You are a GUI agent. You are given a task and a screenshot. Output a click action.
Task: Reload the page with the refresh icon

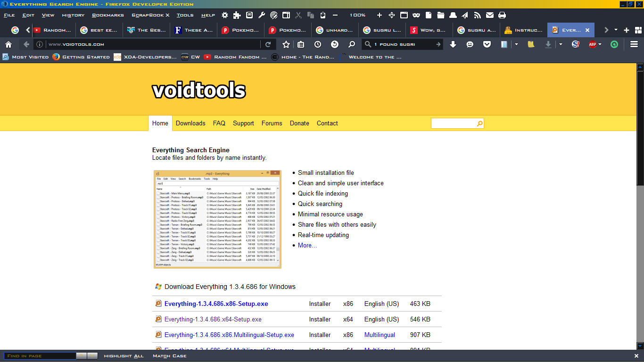tap(268, 44)
